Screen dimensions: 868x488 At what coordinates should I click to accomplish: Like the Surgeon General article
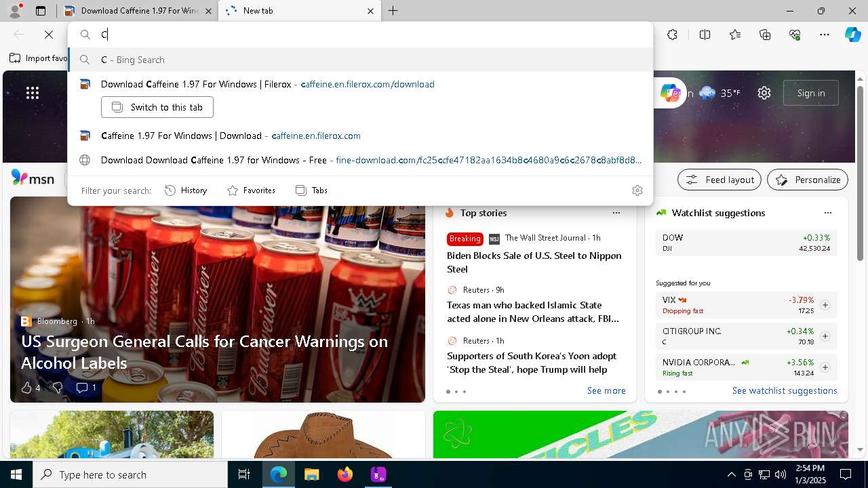pyautogui.click(x=31, y=388)
